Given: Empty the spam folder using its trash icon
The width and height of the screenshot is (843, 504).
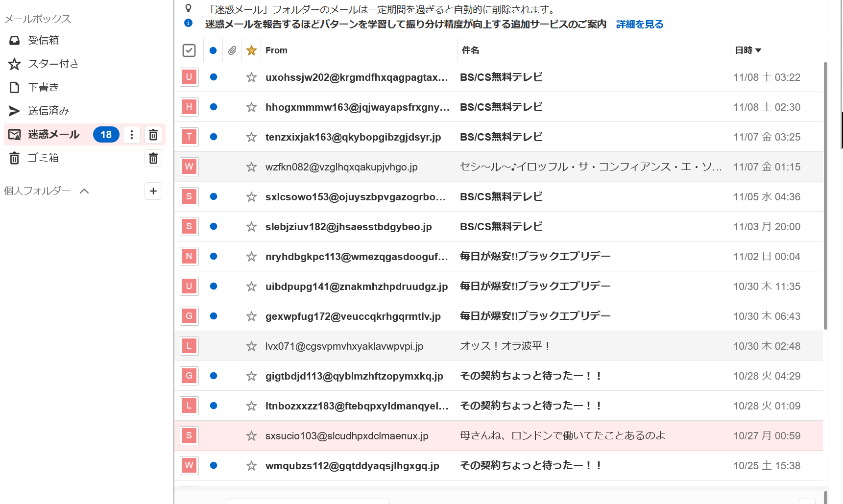Looking at the screenshot, I should pyautogui.click(x=153, y=135).
